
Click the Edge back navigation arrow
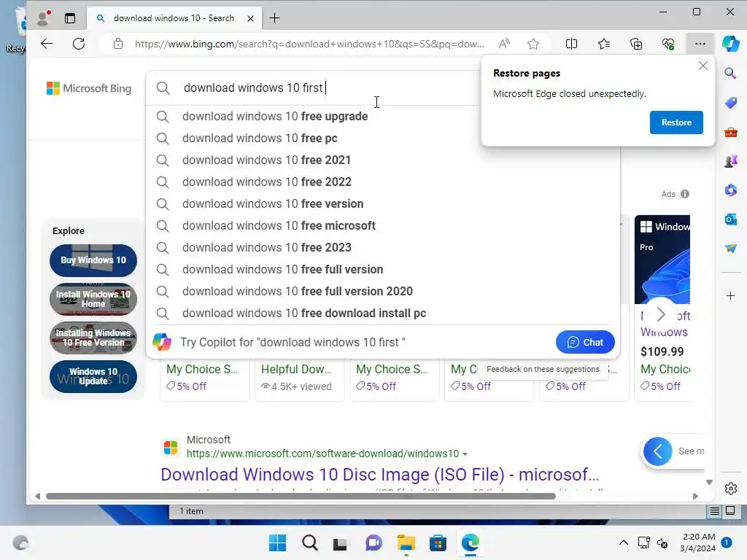pos(47,44)
